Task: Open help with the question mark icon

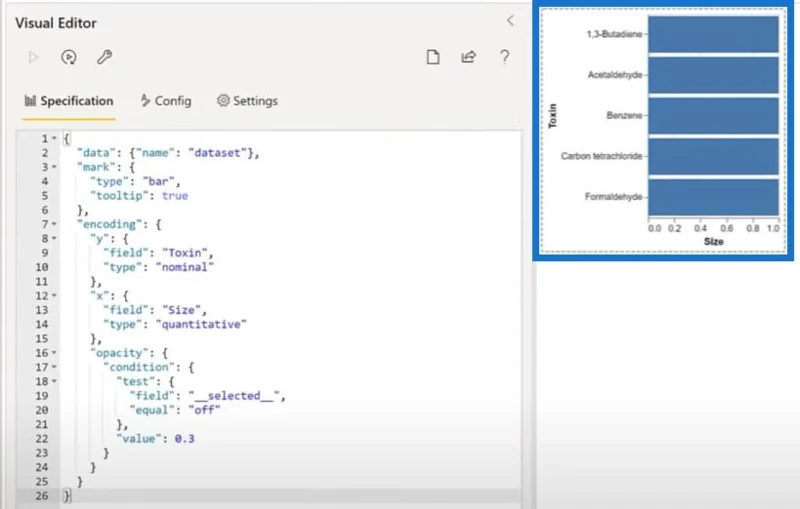Action: point(504,57)
